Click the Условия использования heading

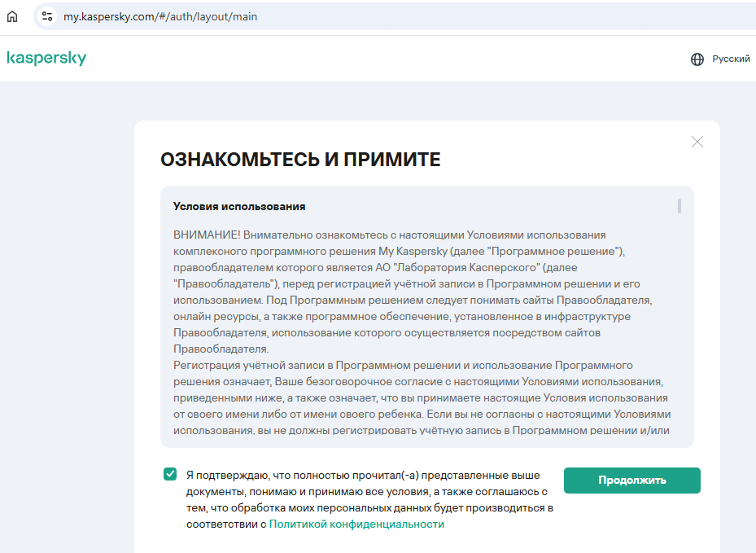pyautogui.click(x=239, y=207)
